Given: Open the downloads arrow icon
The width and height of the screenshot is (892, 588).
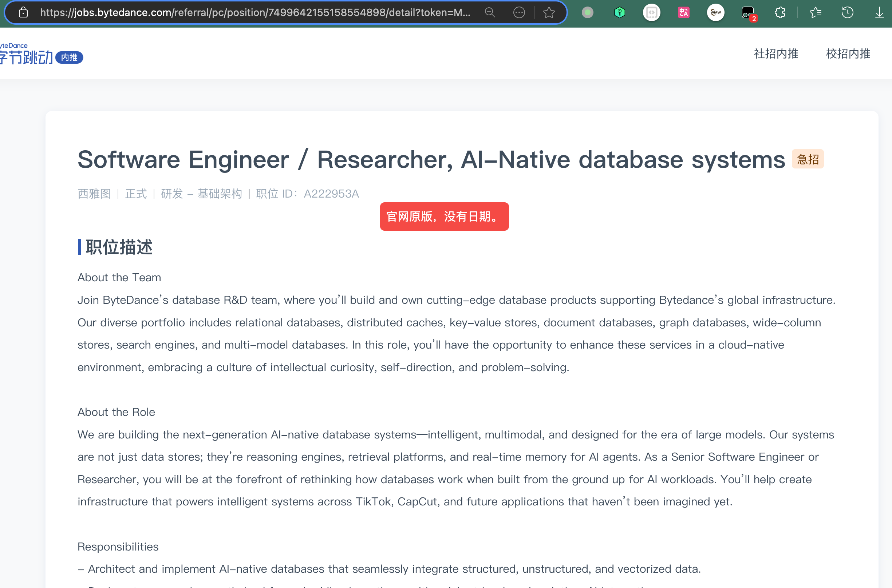Looking at the screenshot, I should point(880,13).
